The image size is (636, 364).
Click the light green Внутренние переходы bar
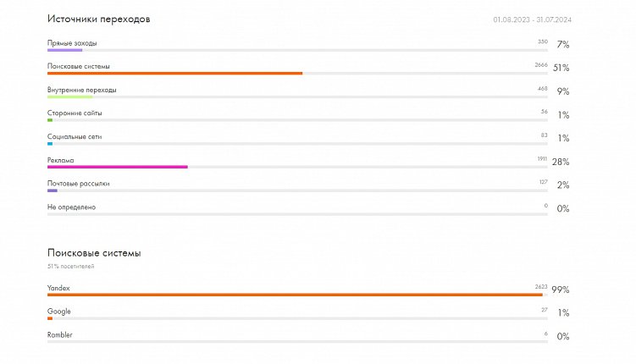click(69, 97)
